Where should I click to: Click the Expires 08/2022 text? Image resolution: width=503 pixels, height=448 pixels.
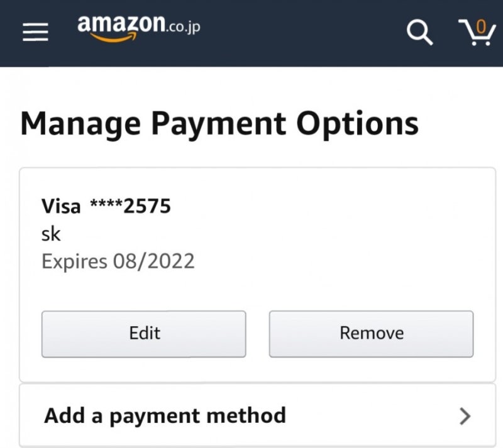[118, 261]
